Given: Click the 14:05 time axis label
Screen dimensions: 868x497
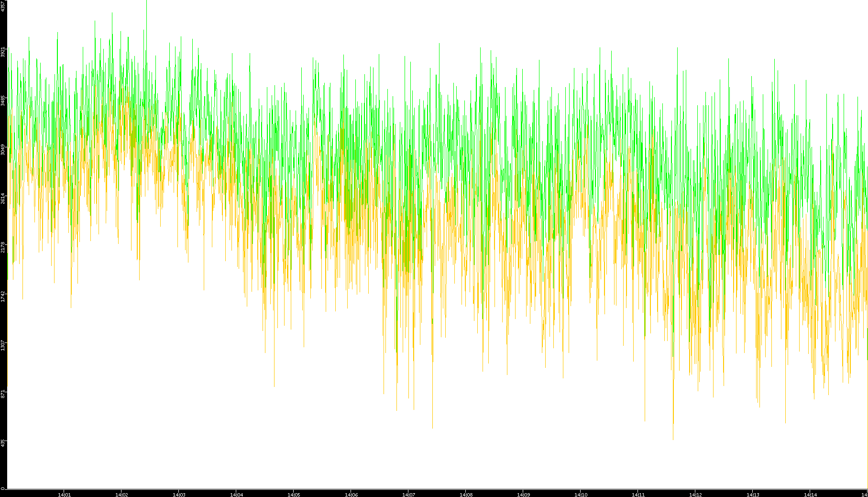Looking at the screenshot, I should point(294,495).
